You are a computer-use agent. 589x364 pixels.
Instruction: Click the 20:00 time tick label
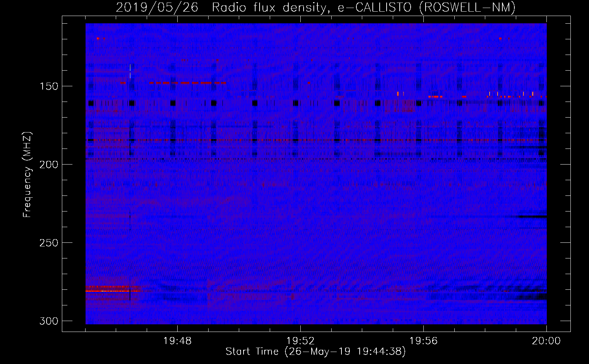[x=546, y=341]
